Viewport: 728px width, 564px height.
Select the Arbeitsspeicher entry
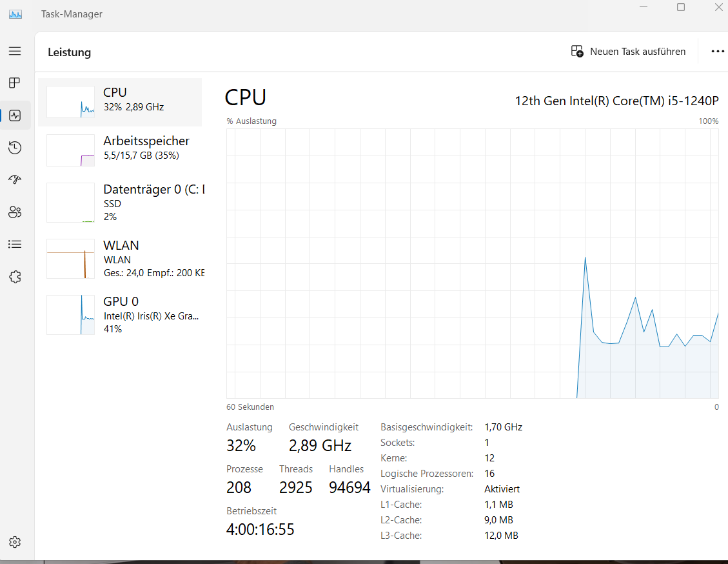pos(120,150)
